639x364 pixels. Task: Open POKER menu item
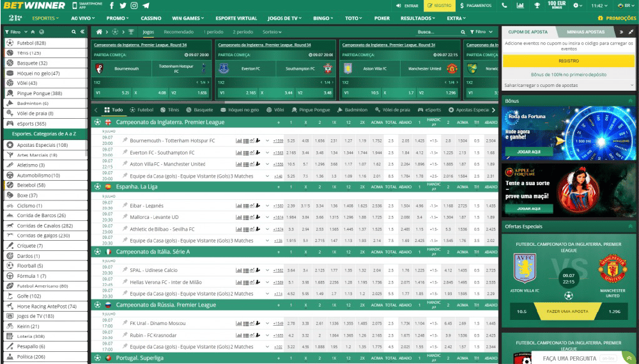(x=382, y=19)
